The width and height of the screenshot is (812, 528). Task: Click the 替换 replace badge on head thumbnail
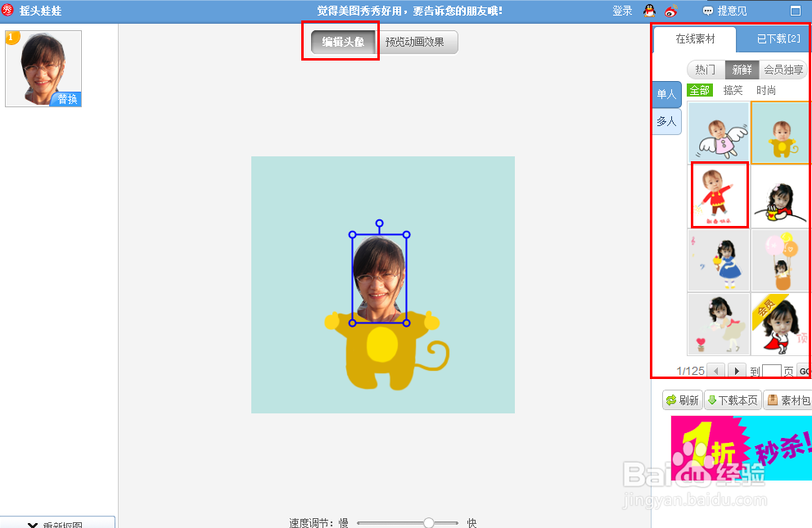(x=65, y=99)
